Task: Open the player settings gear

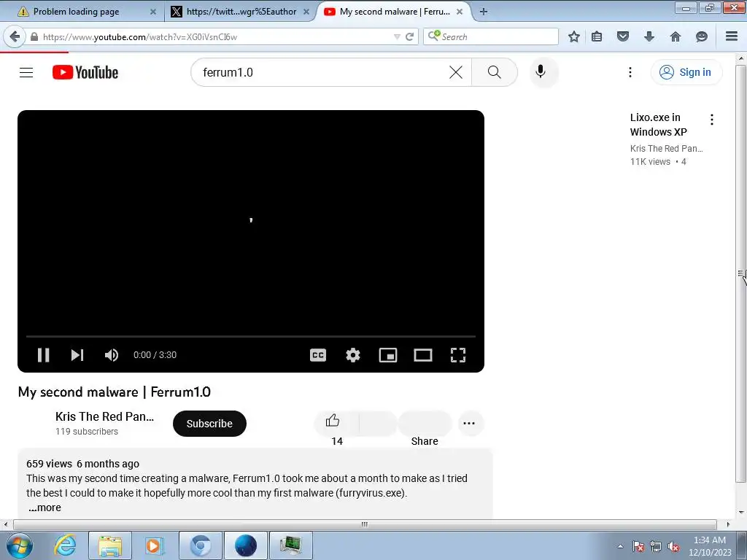Action: click(x=352, y=355)
